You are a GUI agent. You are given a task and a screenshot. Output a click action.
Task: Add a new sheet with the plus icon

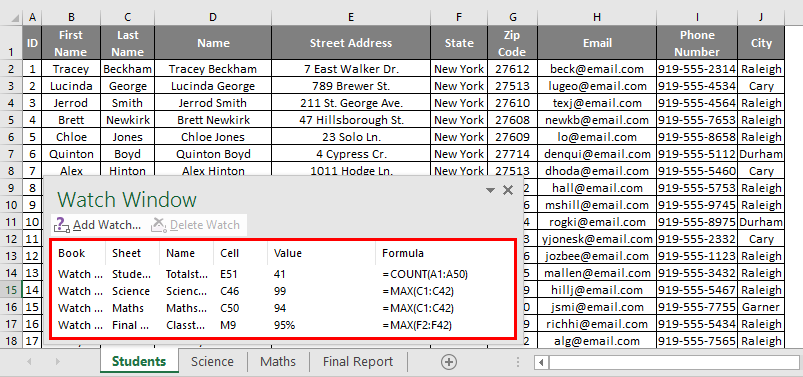pyautogui.click(x=449, y=362)
